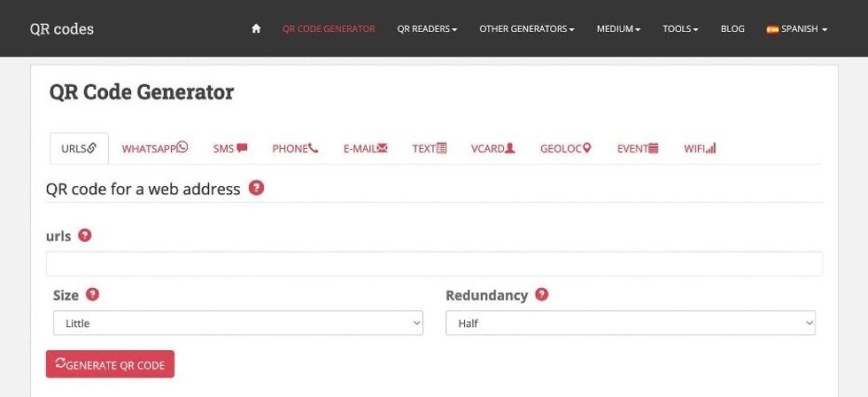The height and width of the screenshot is (397, 868).
Task: Expand the MEDIUM navbar menu
Action: click(618, 28)
